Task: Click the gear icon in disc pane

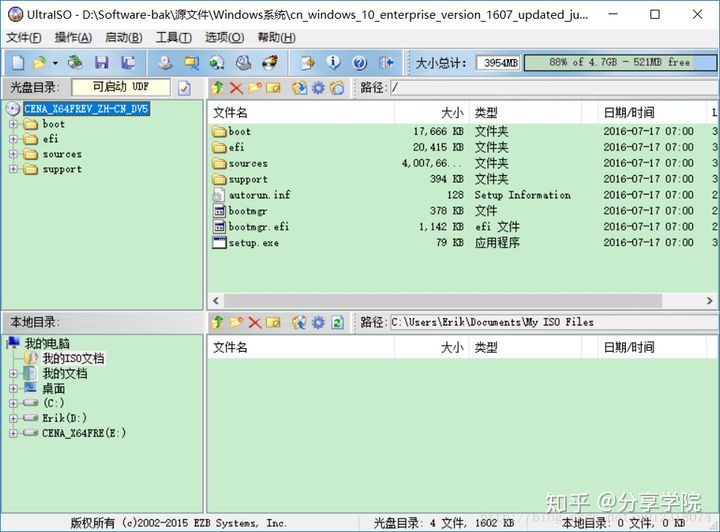Action: coord(318,87)
